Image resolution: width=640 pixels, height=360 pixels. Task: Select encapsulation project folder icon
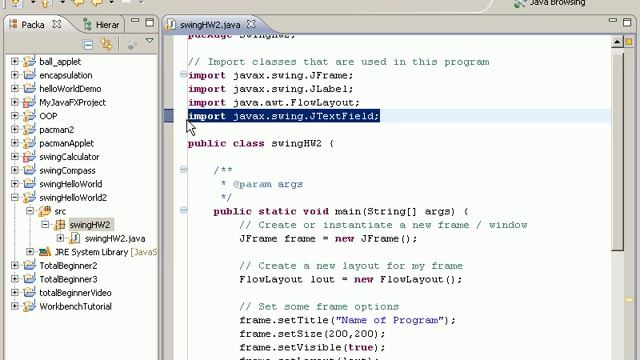click(x=29, y=75)
